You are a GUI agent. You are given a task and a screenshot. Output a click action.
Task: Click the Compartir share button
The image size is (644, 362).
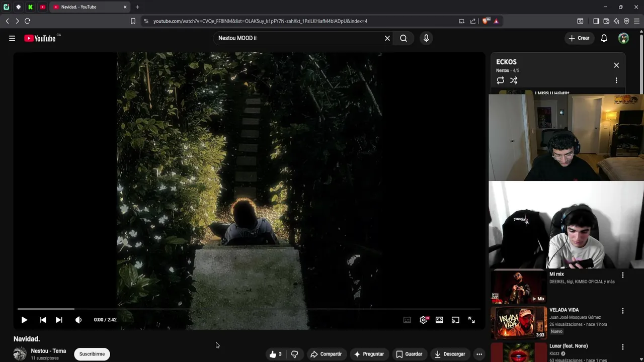pos(326,354)
